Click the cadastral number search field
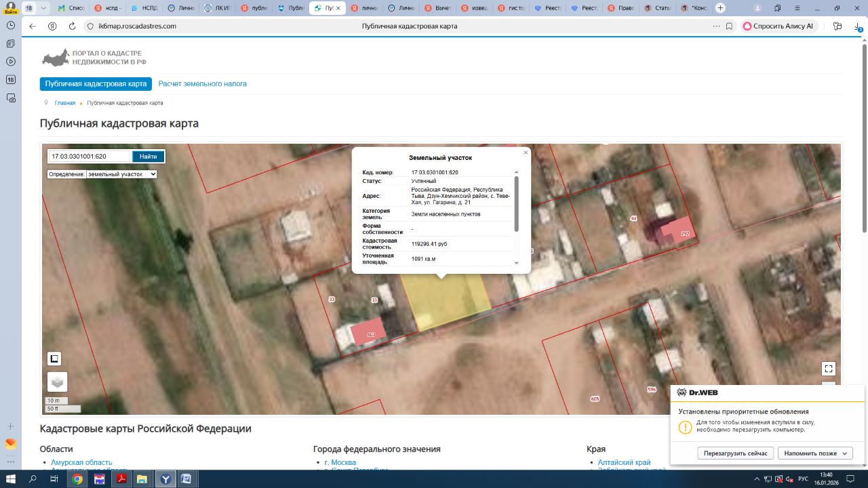868x488 pixels. (89, 157)
